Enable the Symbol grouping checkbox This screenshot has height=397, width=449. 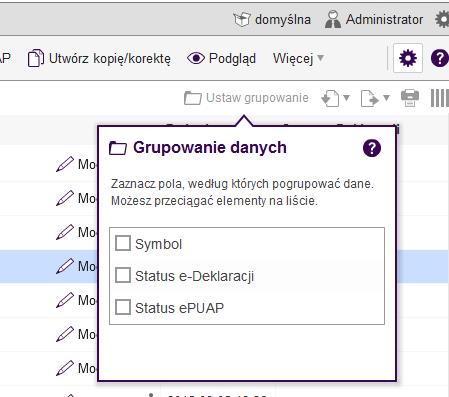pos(123,243)
